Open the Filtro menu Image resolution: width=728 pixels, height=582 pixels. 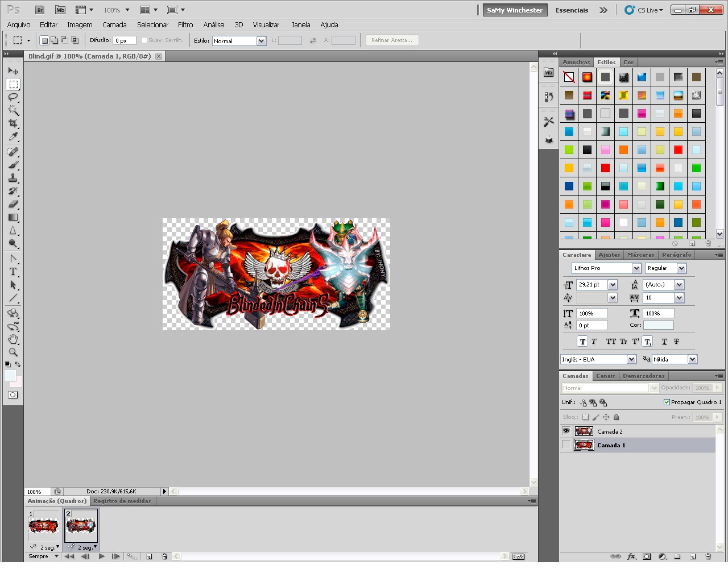click(185, 24)
